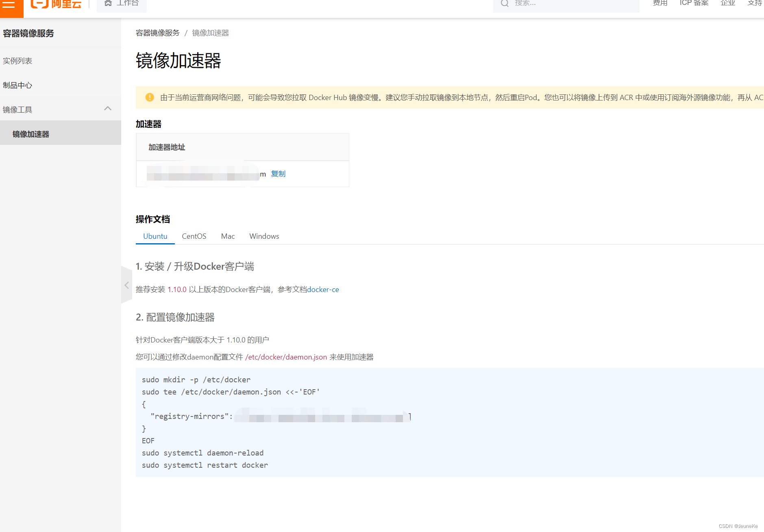Click the warning icon in the notice banner

pos(150,97)
